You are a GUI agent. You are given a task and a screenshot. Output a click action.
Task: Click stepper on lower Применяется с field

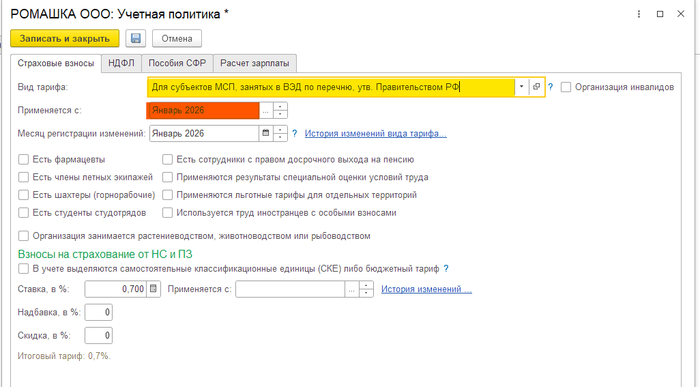click(366, 289)
